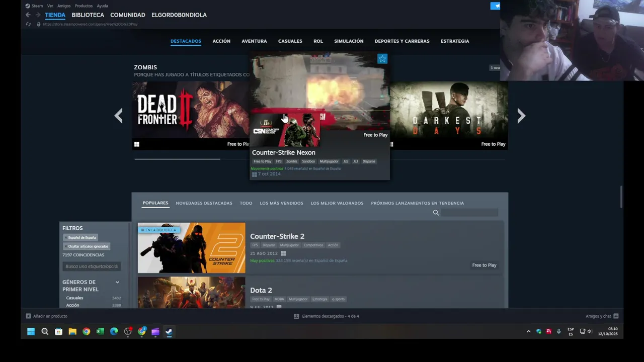The image size is (644, 362).
Task: Collapse Géneros de primer nivel section
Action: [x=117, y=282]
